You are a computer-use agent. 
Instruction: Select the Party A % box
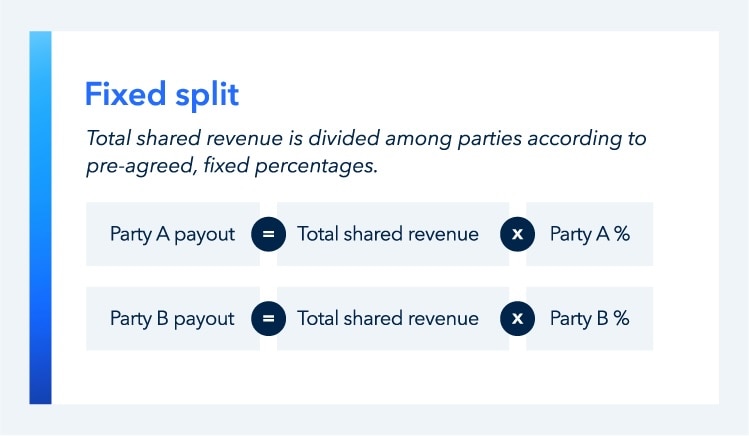(590, 234)
